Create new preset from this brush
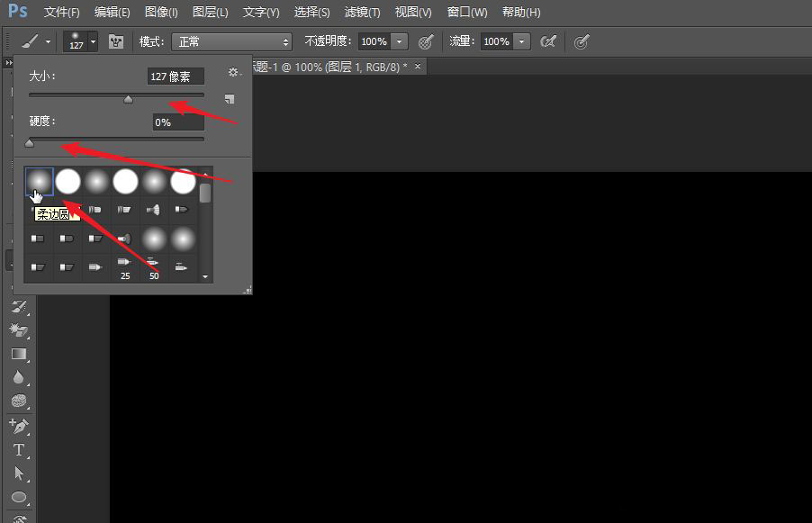This screenshot has width=812, height=523. click(x=230, y=99)
